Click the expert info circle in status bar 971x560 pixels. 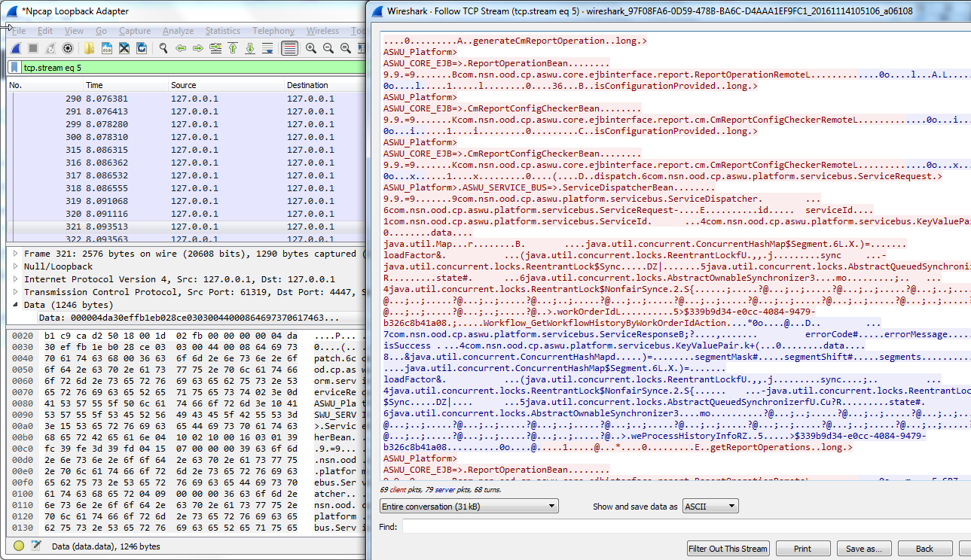coord(19,546)
